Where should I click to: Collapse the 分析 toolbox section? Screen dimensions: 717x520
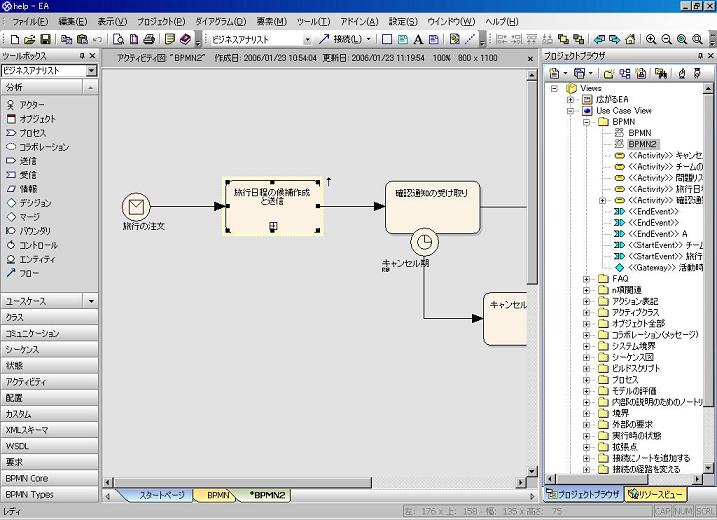(x=90, y=87)
